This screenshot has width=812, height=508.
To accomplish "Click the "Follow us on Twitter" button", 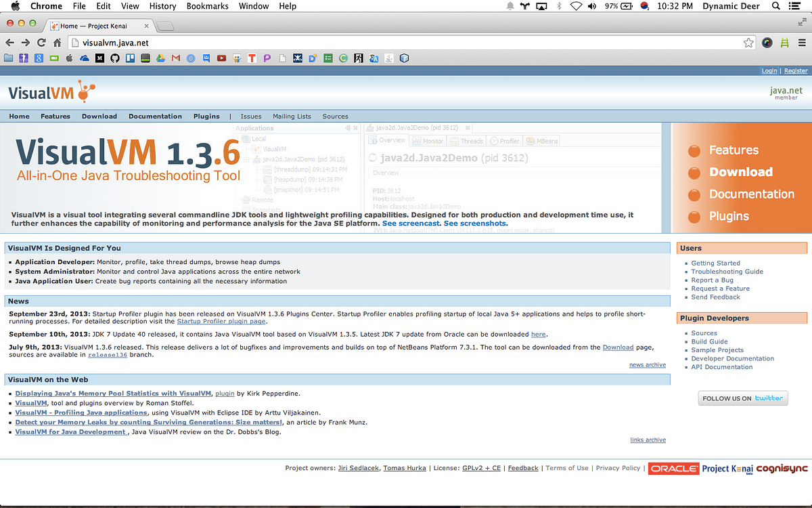I will click(x=742, y=398).
